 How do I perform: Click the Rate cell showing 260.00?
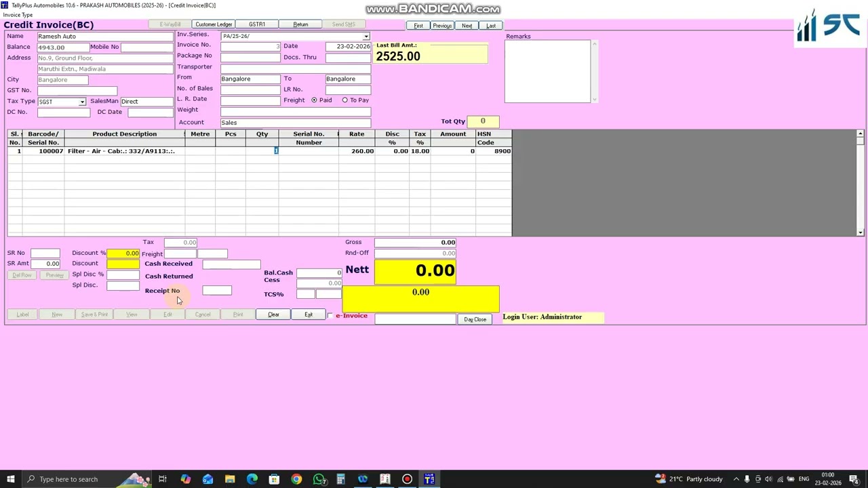[x=357, y=151]
